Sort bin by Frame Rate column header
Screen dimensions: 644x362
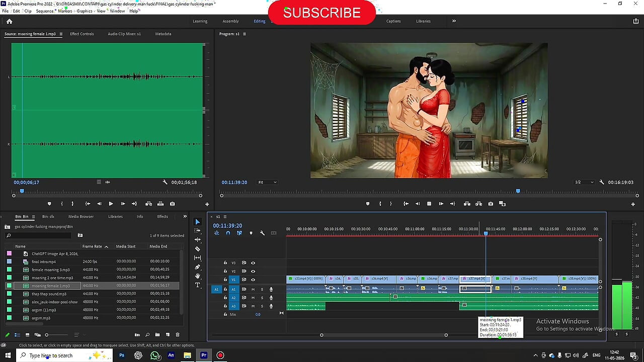click(x=92, y=246)
